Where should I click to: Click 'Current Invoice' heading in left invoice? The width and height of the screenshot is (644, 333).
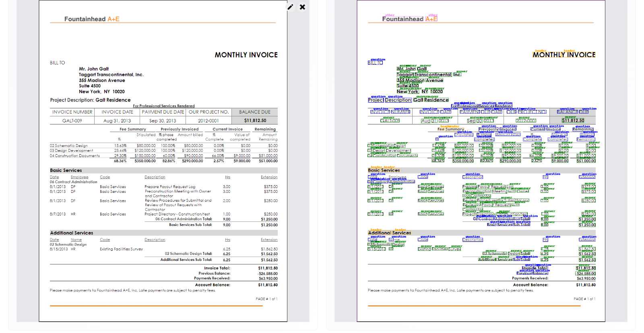[227, 129]
